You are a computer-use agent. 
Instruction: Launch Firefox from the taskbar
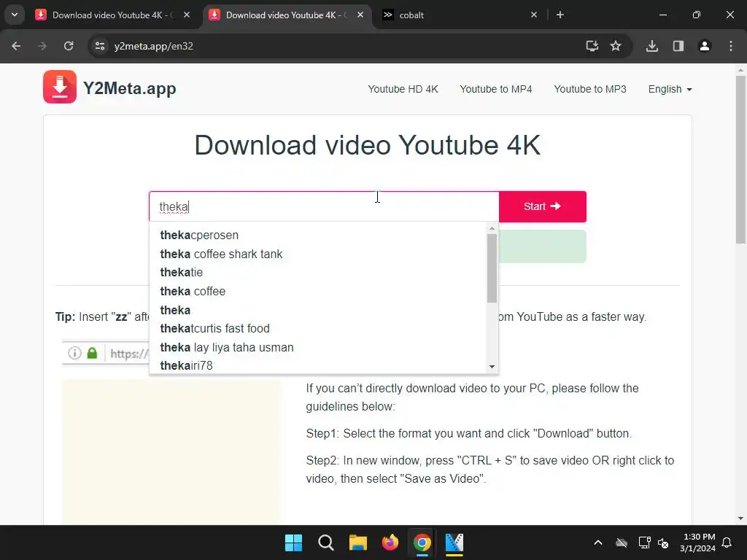(390, 542)
